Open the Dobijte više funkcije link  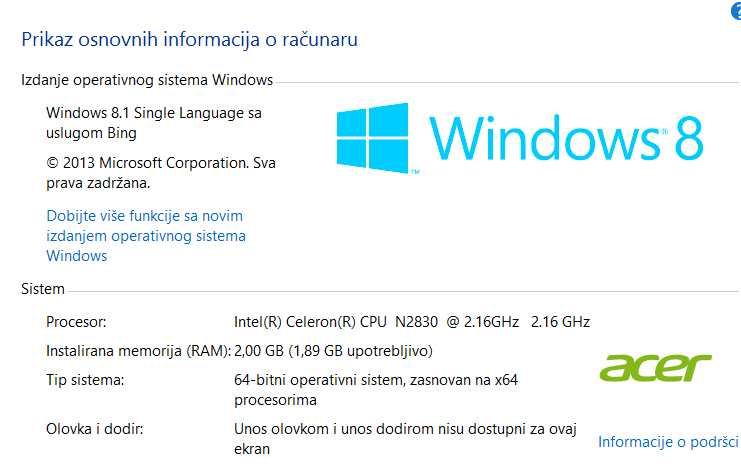pos(146,236)
